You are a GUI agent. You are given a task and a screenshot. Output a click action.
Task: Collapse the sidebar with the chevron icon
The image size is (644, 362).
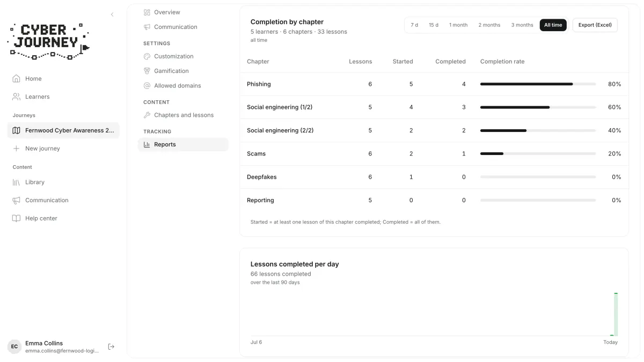click(x=112, y=14)
